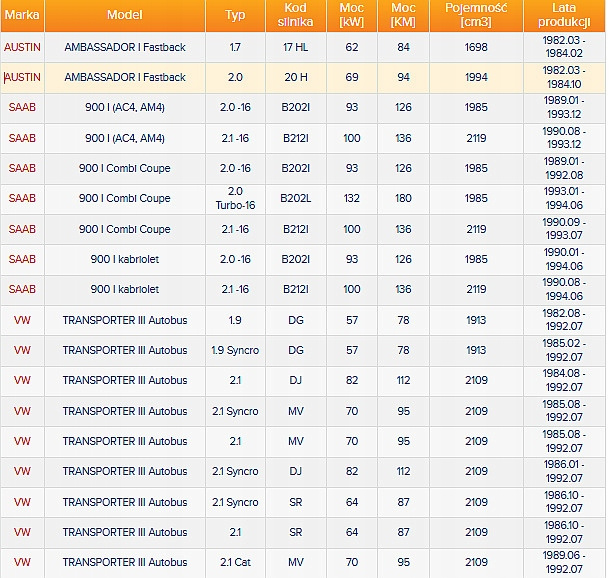This screenshot has height=578, width=614.
Task: Select engine code 20 H cell
Action: tap(296, 78)
